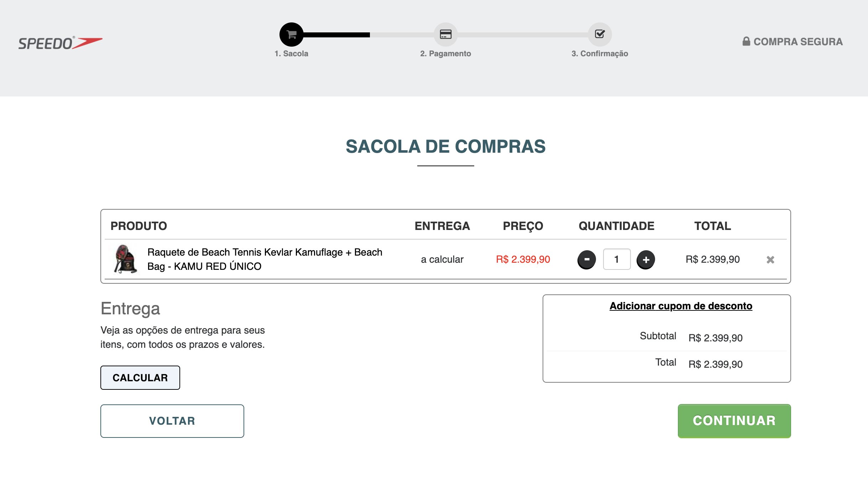Proceed with the green CONTINUAR button
The height and width of the screenshot is (477, 868).
coord(734,421)
